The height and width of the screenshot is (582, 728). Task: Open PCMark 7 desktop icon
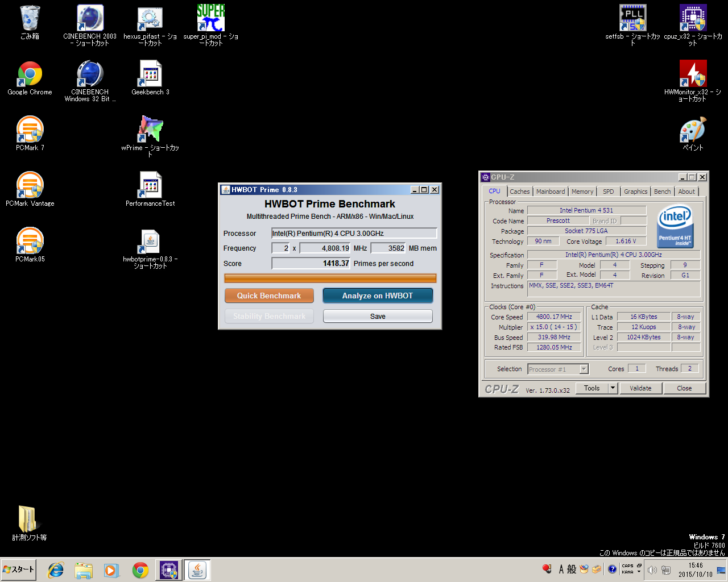click(30, 134)
